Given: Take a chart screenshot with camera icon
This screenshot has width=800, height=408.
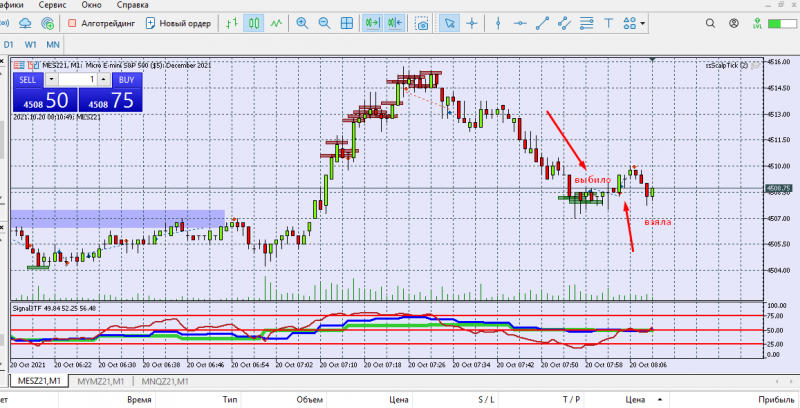Looking at the screenshot, I should click(421, 23).
